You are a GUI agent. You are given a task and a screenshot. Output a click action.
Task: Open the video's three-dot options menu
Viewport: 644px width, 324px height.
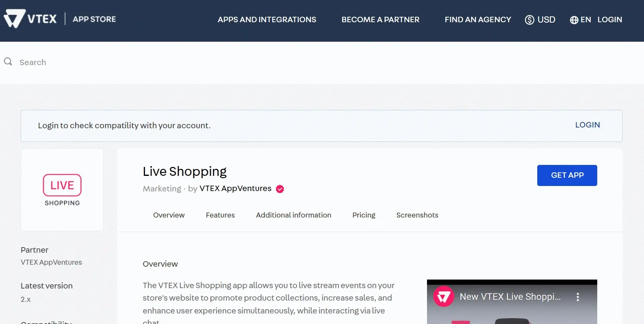pyautogui.click(x=577, y=297)
